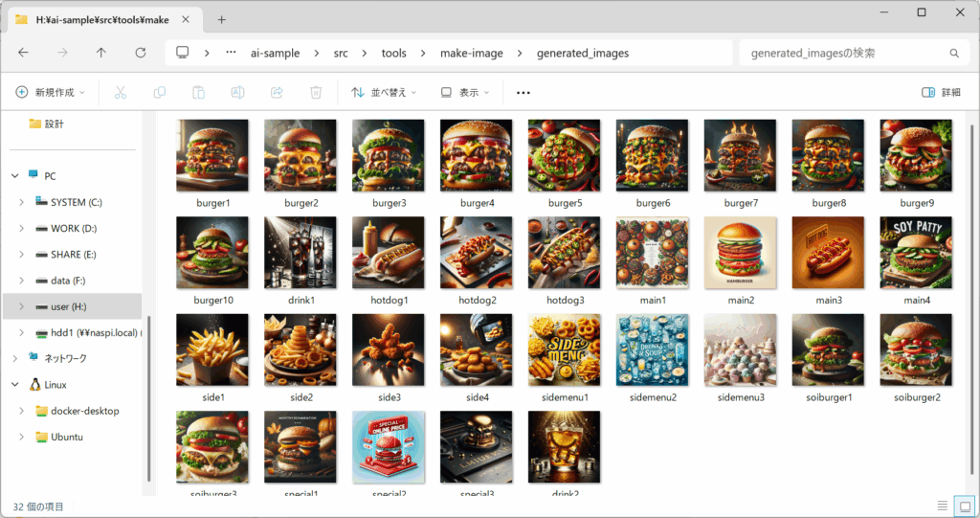Collapse the Linux tree node
980x518 pixels.
coord(15,384)
